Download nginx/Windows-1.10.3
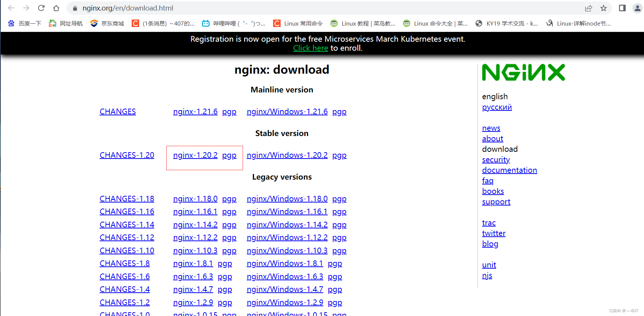This screenshot has width=644, height=316. click(x=287, y=251)
